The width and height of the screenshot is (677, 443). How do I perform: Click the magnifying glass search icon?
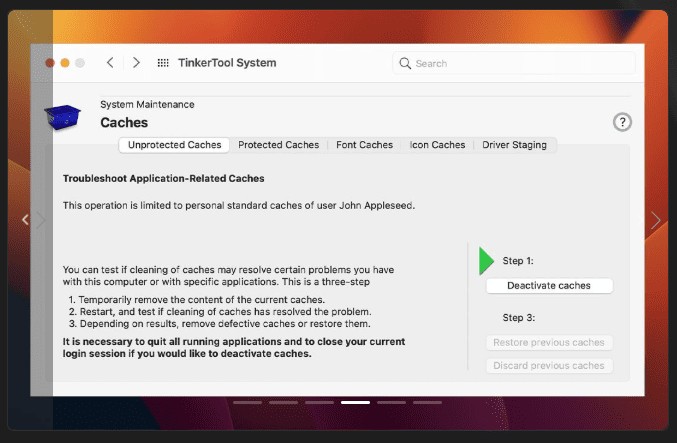(405, 63)
